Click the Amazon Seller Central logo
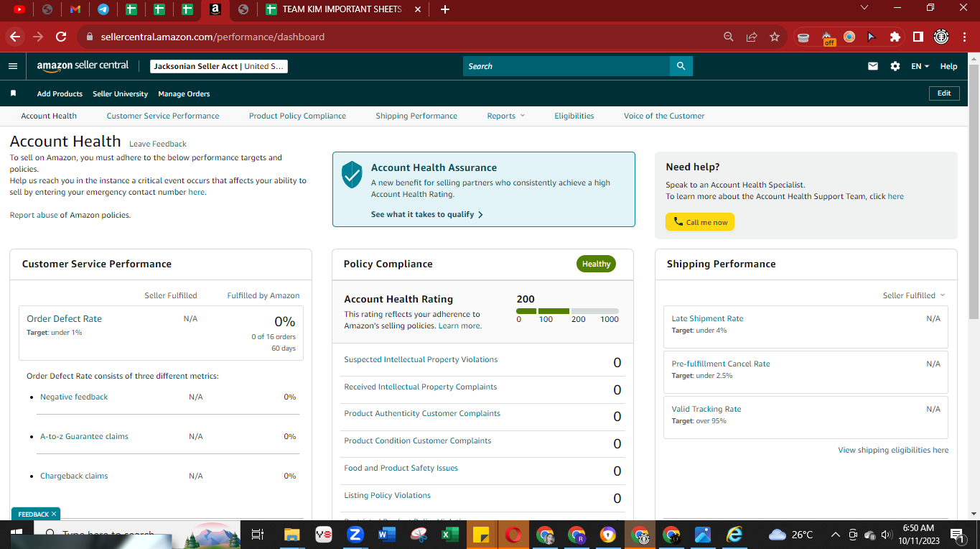This screenshot has height=549, width=980. (x=83, y=65)
